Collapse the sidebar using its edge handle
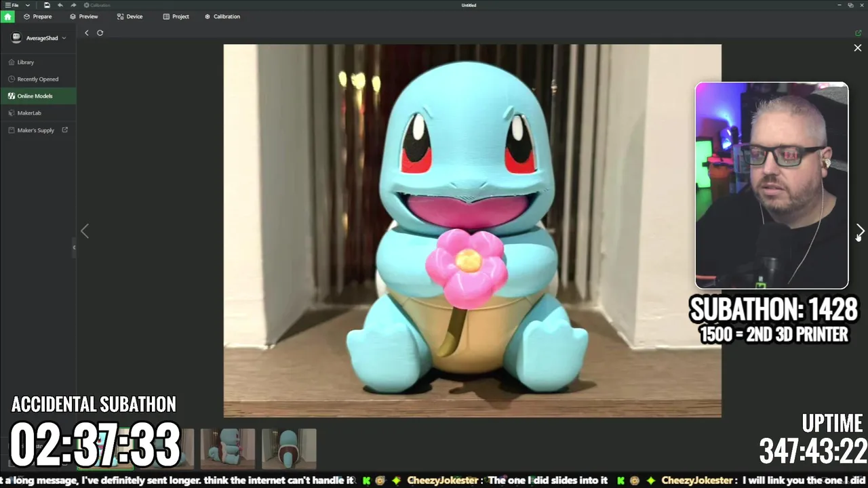Viewport: 868px width, 488px height. point(74,247)
